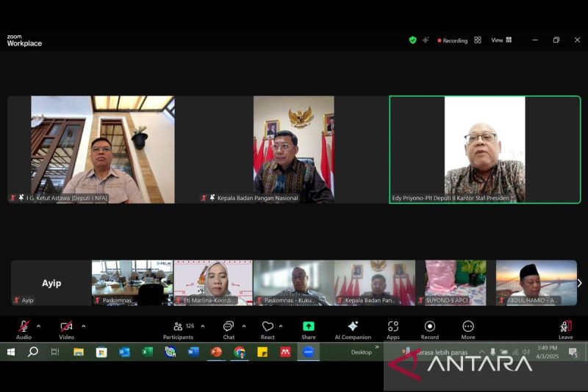
Task: Open the Chat panel
Action: 229,329
